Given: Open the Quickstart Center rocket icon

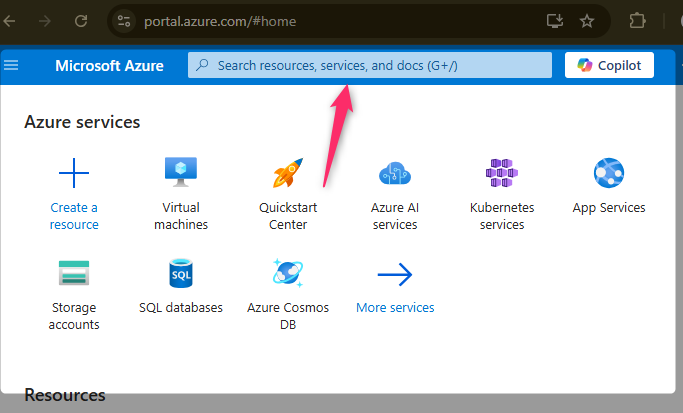Looking at the screenshot, I should (287, 173).
